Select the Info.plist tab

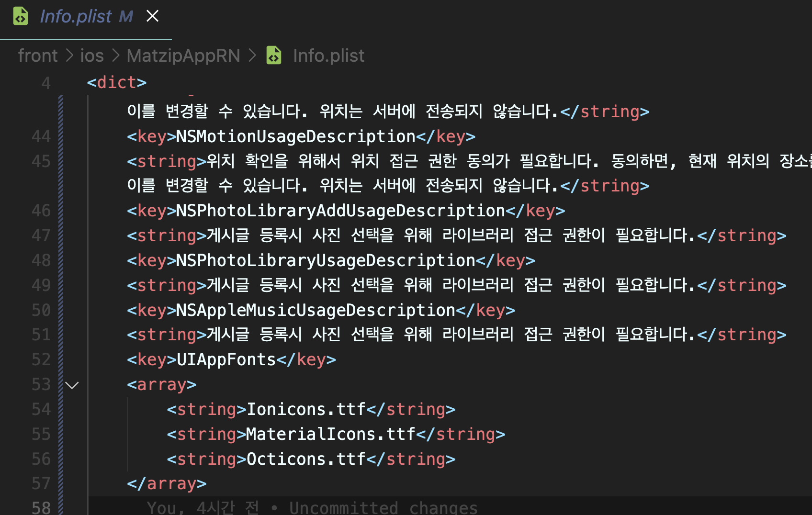coord(86,19)
